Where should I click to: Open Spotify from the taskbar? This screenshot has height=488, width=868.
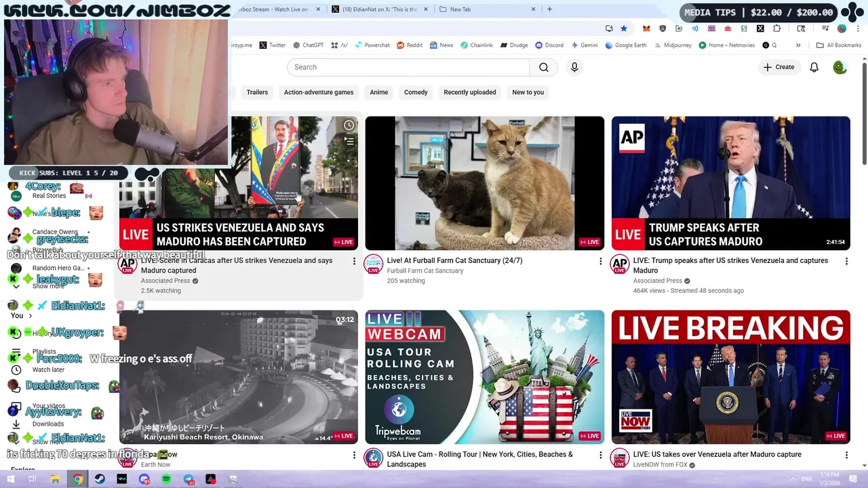point(167,479)
